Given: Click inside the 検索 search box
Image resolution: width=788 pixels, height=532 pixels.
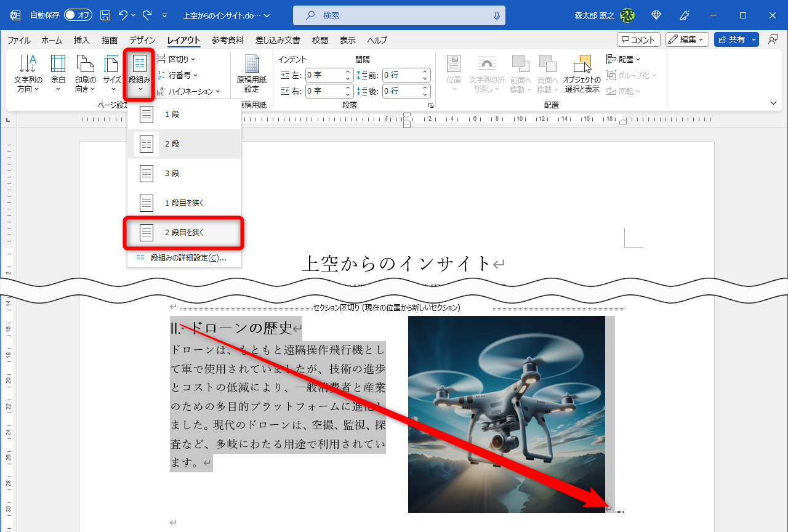Looking at the screenshot, I should coord(398,15).
